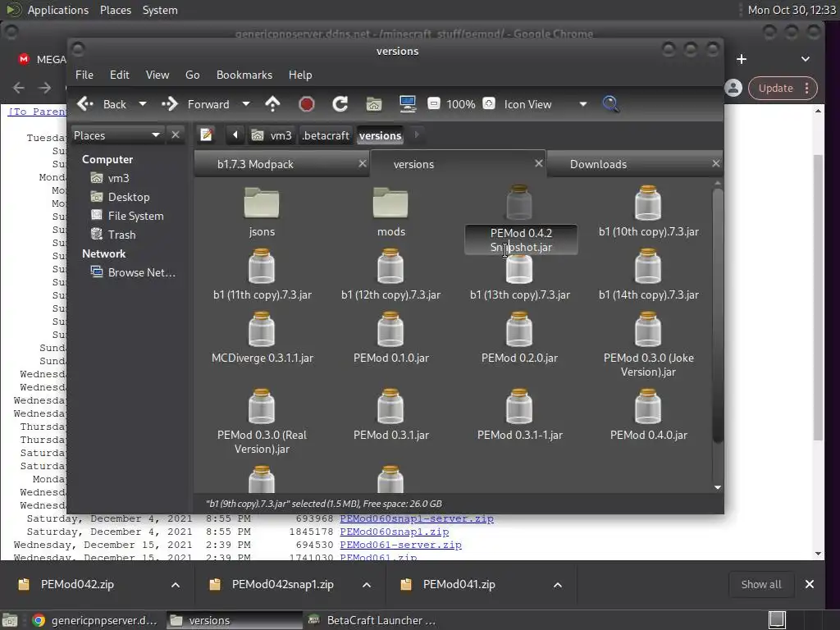Open the Places panel menu

click(x=115, y=10)
